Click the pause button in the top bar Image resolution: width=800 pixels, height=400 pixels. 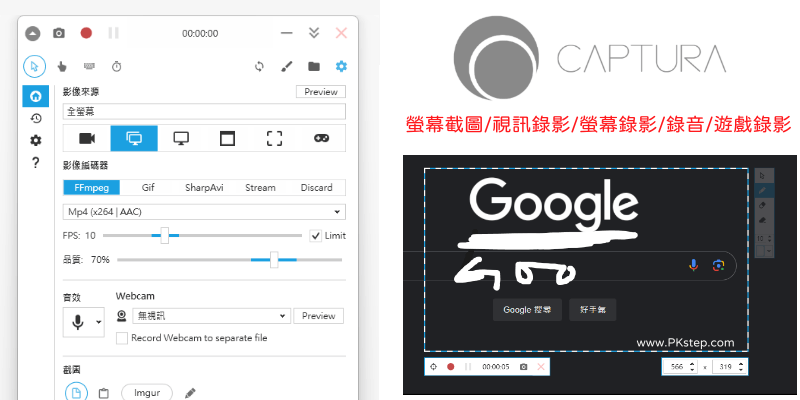pyautogui.click(x=113, y=33)
